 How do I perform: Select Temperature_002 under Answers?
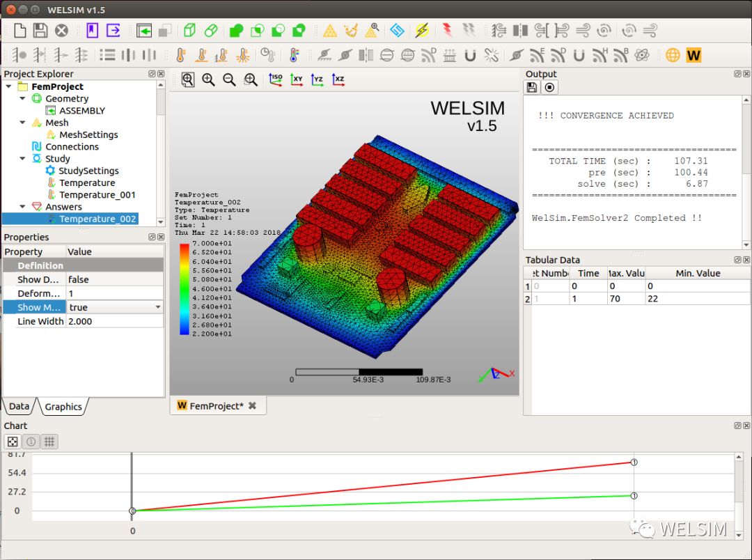click(x=97, y=219)
